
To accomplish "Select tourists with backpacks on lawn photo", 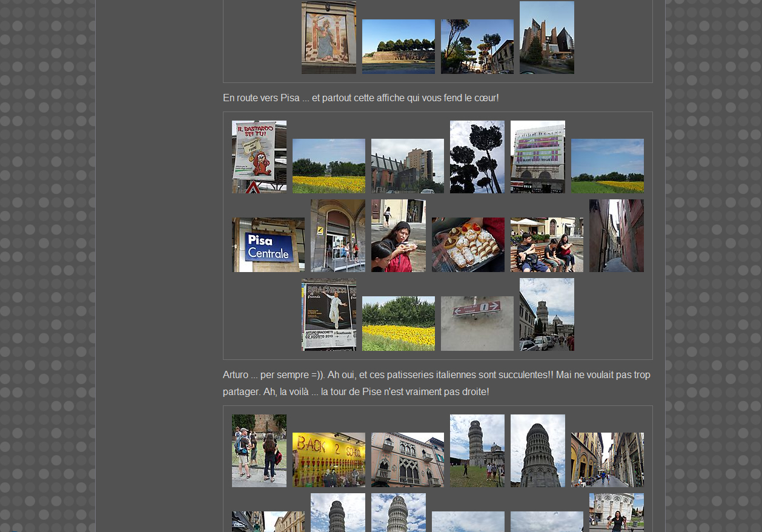I will click(x=259, y=451).
